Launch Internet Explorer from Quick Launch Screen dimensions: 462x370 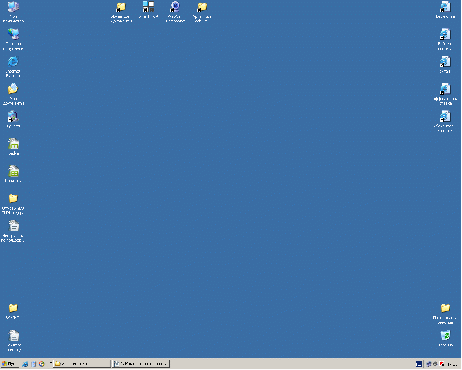tap(25, 364)
